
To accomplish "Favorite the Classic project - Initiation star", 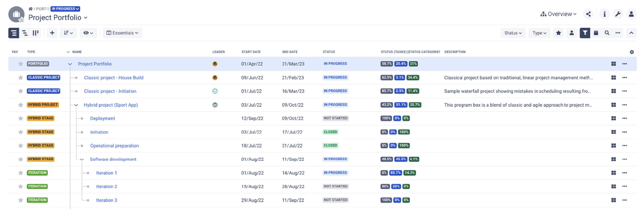I will pos(21,91).
